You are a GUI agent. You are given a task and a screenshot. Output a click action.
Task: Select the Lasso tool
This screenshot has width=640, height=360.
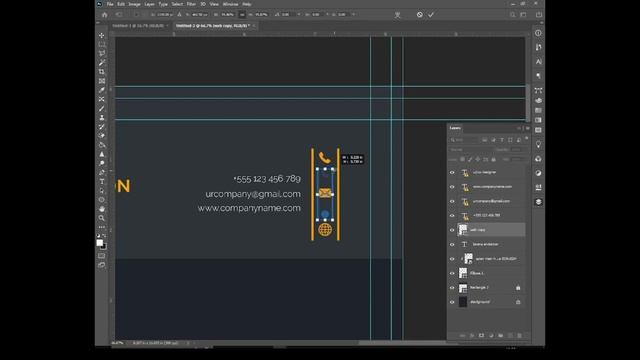pos(102,53)
